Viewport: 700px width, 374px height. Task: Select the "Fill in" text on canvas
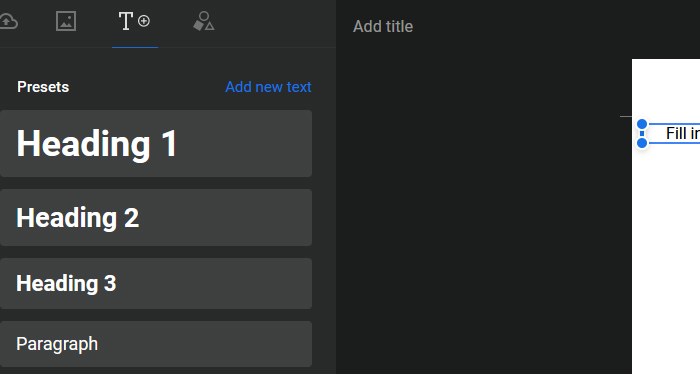click(683, 133)
